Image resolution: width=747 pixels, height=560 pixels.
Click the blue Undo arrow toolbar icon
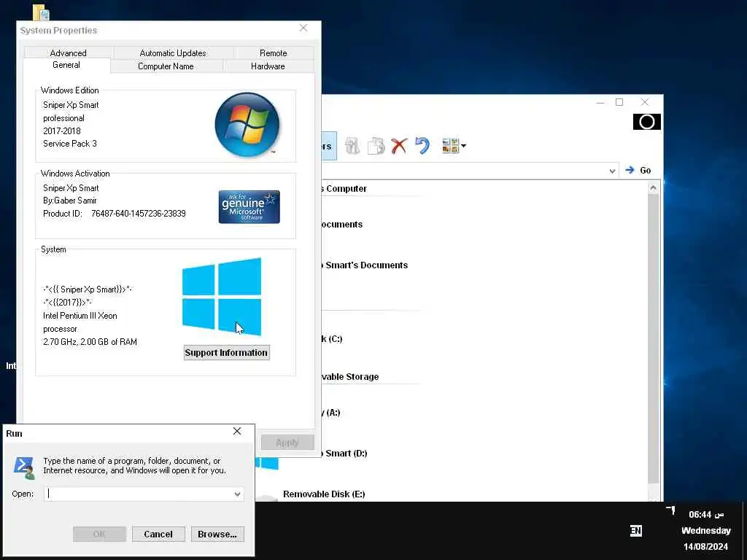pyautogui.click(x=422, y=146)
